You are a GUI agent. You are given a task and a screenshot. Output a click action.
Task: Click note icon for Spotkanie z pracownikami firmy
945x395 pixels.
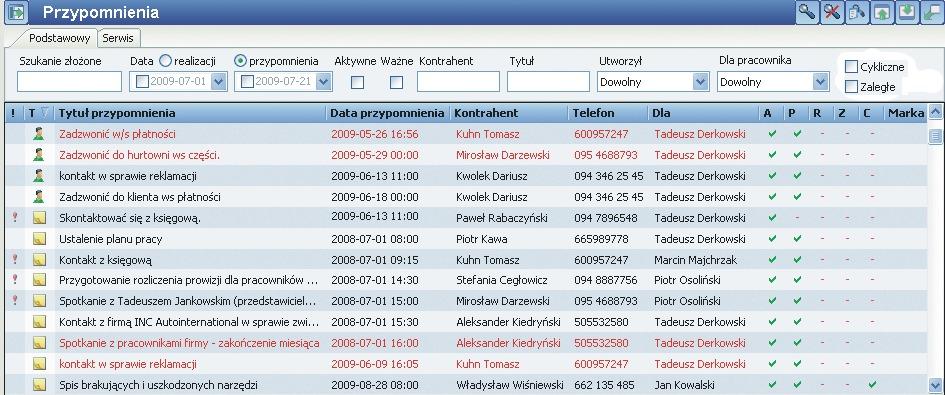click(x=39, y=343)
